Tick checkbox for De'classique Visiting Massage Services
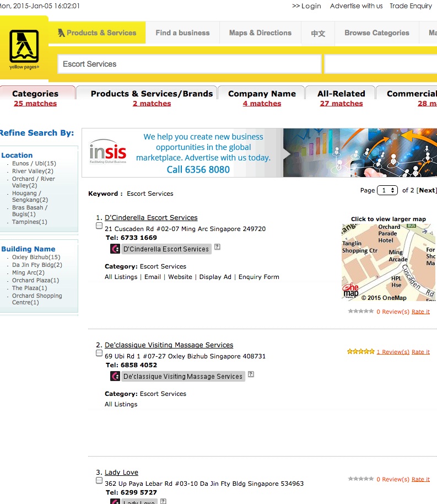The width and height of the screenshot is (437, 504). tap(99, 353)
